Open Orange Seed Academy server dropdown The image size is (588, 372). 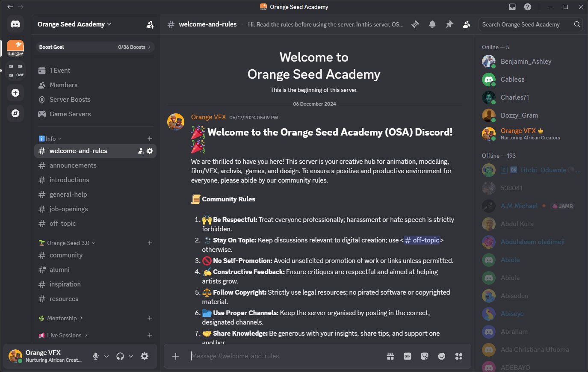click(74, 24)
